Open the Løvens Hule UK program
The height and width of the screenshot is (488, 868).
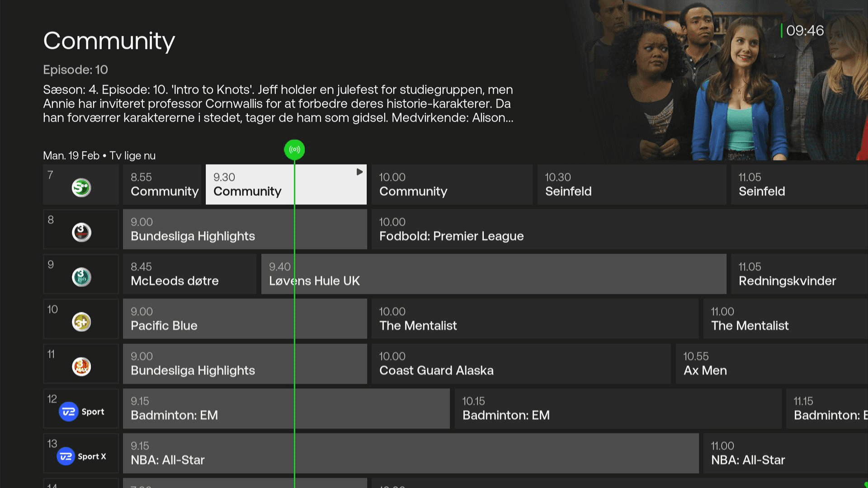coord(493,274)
